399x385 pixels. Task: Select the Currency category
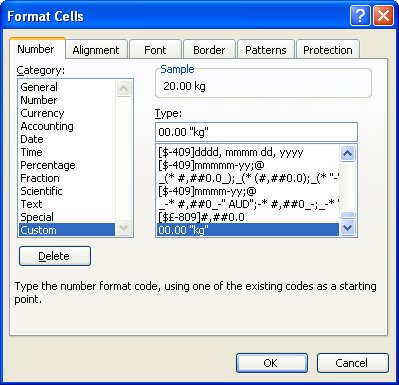(42, 113)
